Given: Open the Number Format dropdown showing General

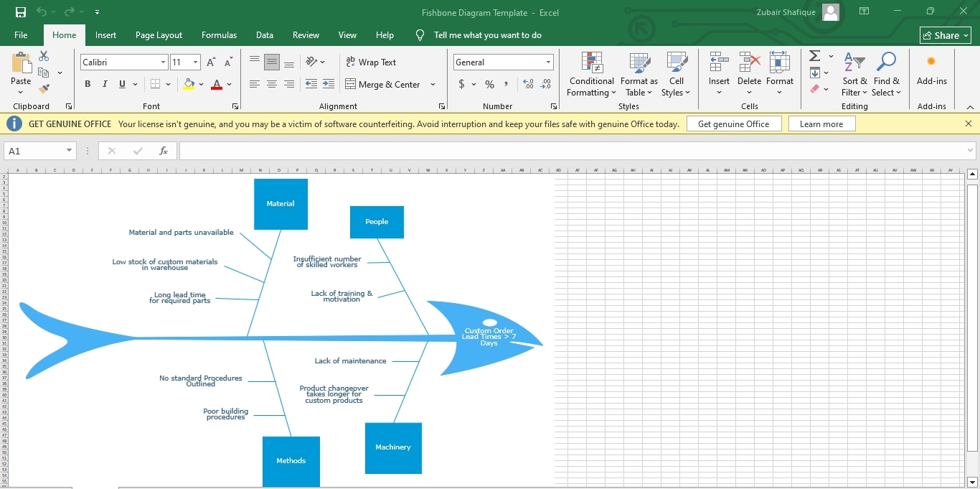Looking at the screenshot, I should [502, 62].
